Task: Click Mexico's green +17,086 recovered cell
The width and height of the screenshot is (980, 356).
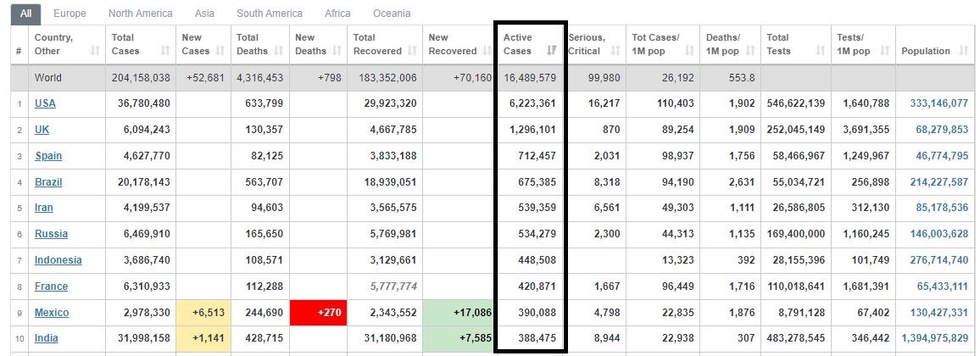Action: [458, 312]
